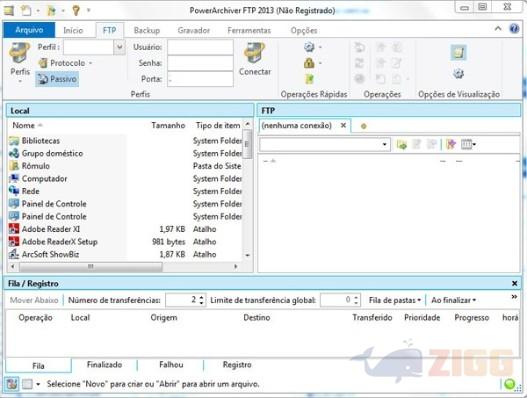Click the padlock icon in Operações Rápidas

(x=309, y=63)
